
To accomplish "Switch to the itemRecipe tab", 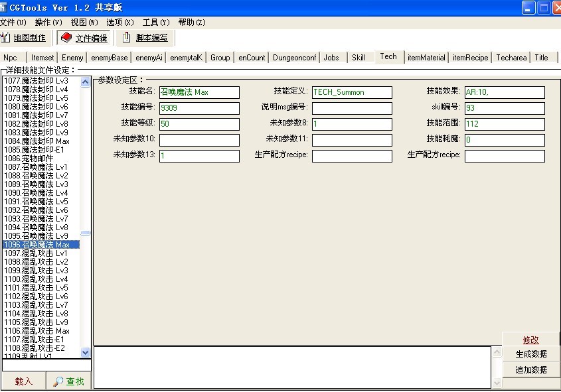I will coord(470,58).
